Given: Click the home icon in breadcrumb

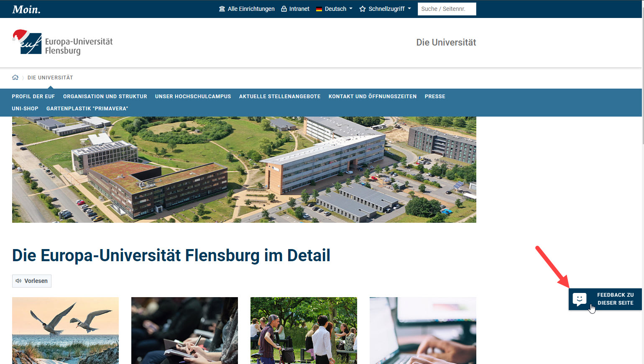Looking at the screenshot, I should tap(15, 77).
